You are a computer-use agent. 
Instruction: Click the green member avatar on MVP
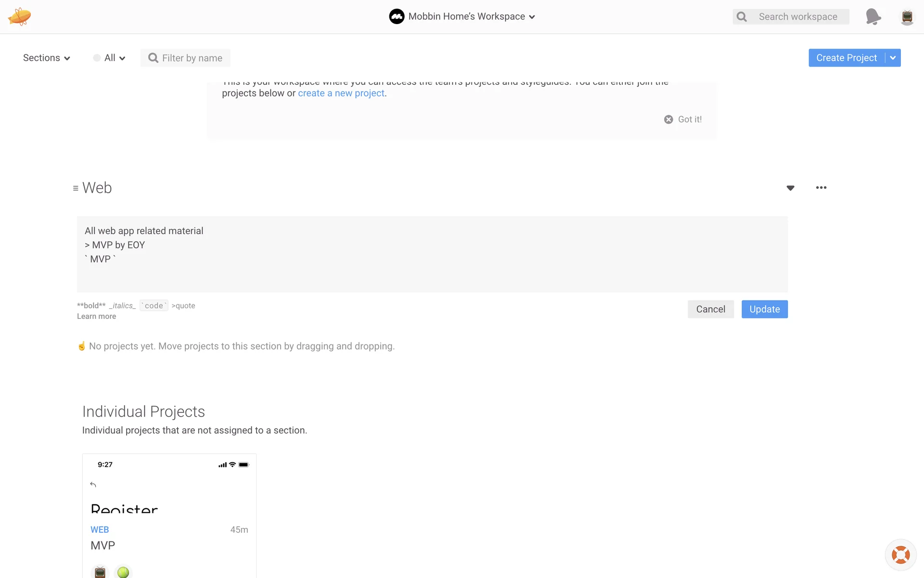(123, 572)
